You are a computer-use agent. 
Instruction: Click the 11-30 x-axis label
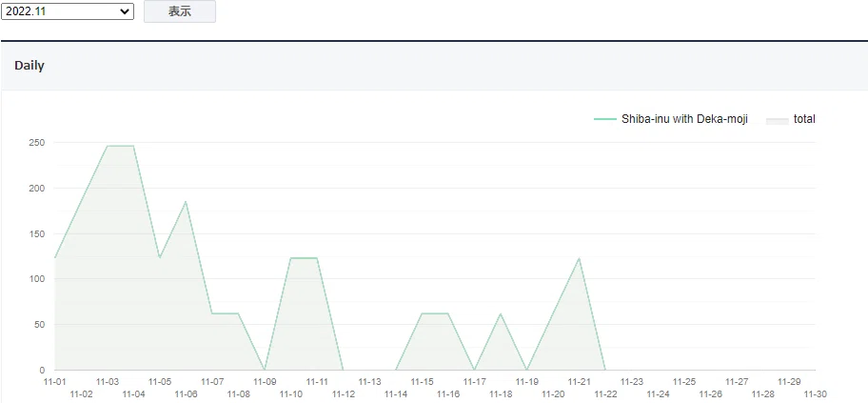click(816, 394)
